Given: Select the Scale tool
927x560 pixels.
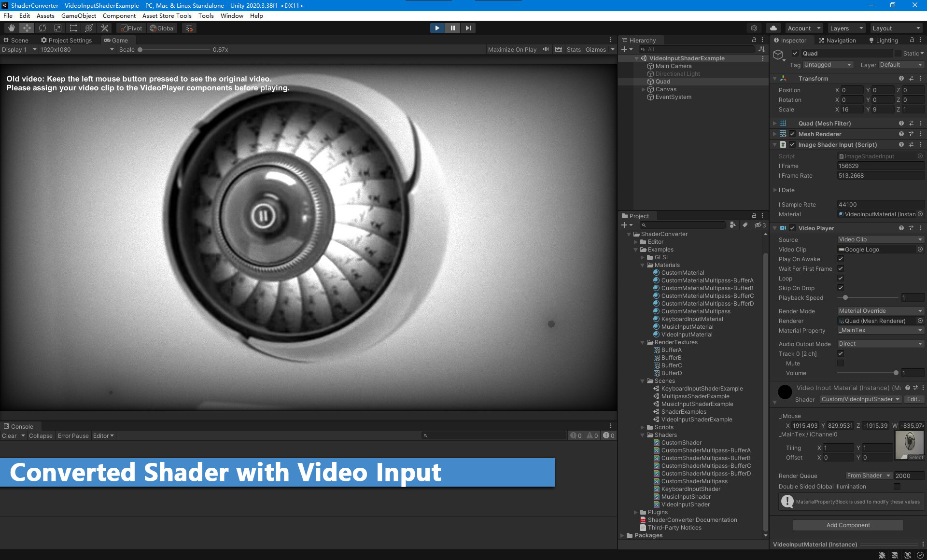Looking at the screenshot, I should (58, 28).
